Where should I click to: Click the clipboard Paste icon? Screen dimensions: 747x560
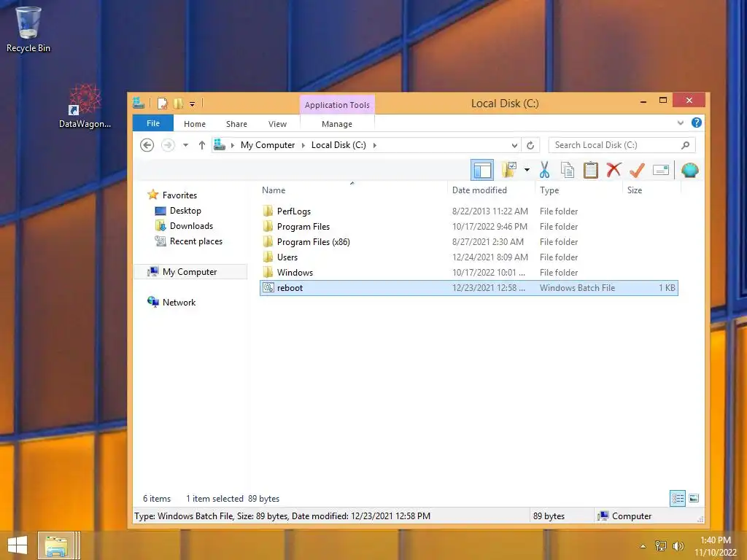pos(590,170)
